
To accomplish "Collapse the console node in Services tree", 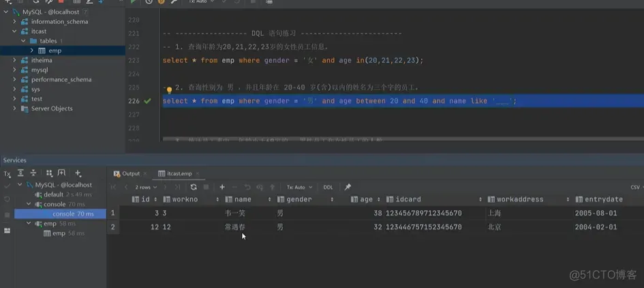I will (29, 204).
